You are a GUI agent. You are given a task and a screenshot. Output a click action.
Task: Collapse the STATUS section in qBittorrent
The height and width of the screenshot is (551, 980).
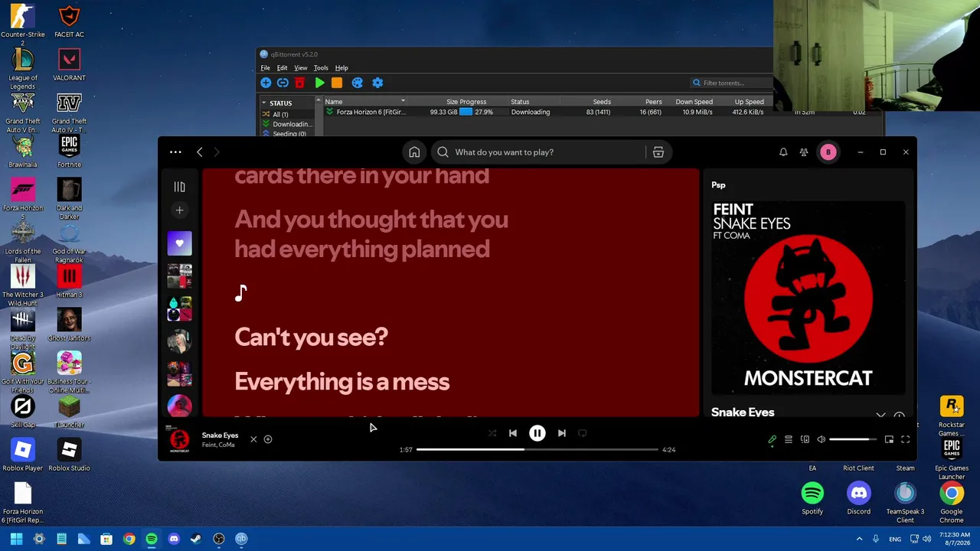click(264, 103)
